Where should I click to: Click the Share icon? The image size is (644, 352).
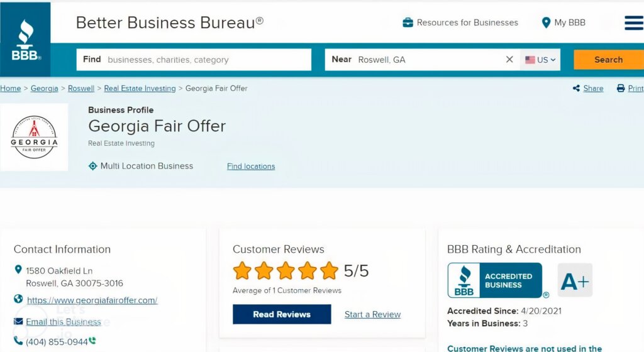(576, 88)
